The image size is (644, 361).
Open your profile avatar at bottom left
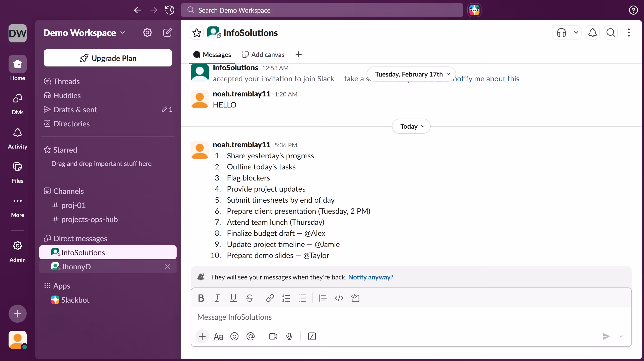tap(18, 340)
